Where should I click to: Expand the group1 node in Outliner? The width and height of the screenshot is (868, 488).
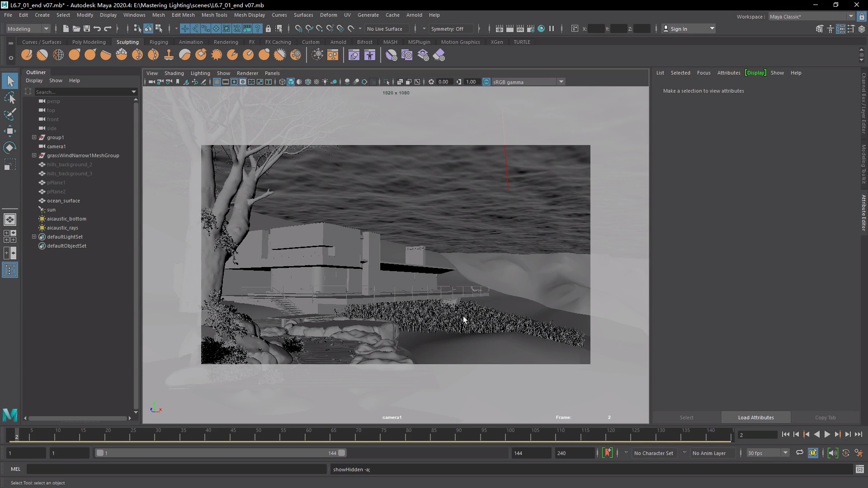point(34,137)
